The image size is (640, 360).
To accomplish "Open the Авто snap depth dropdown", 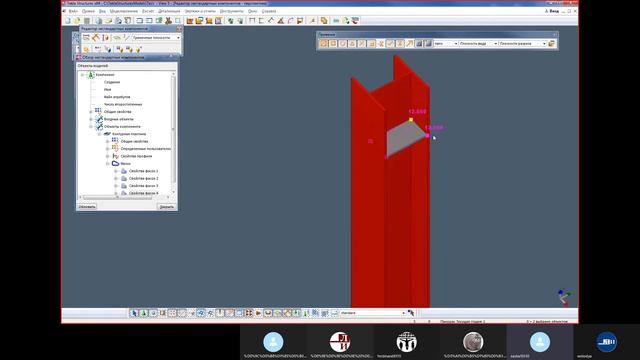I will pyautogui.click(x=445, y=43).
